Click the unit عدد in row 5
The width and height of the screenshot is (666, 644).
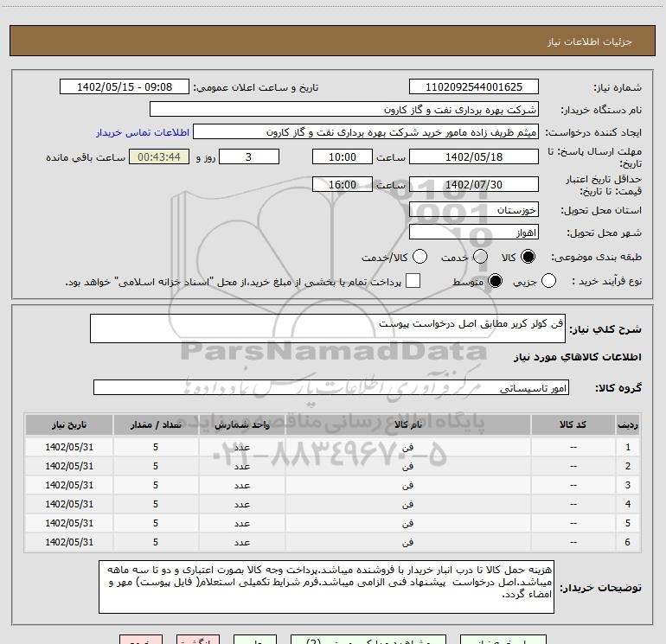point(242,523)
